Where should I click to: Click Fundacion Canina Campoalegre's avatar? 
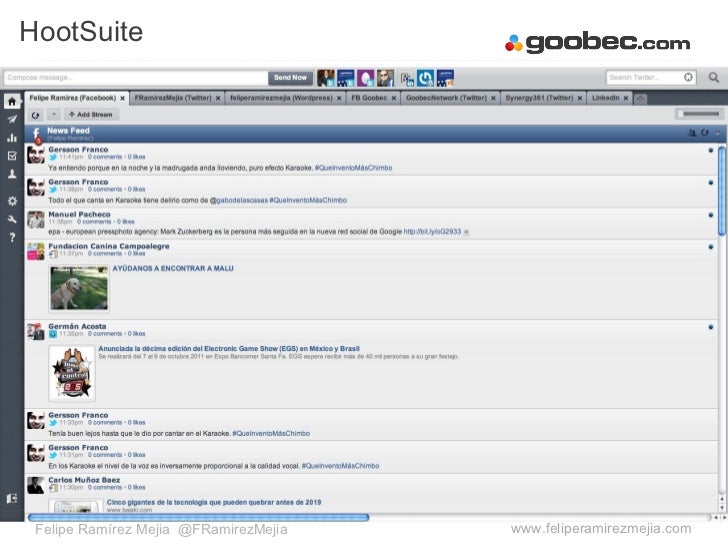[36, 251]
